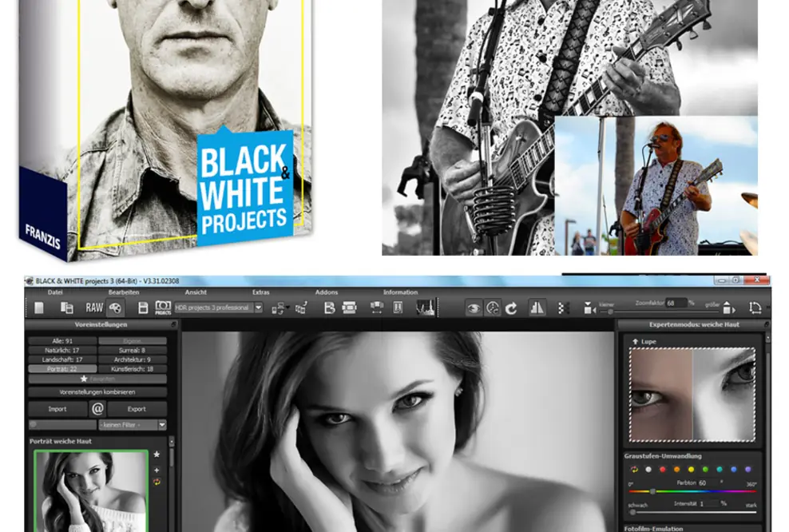Click the image width scaling icon
Screen dimensions: 789x532
[x=376, y=308]
